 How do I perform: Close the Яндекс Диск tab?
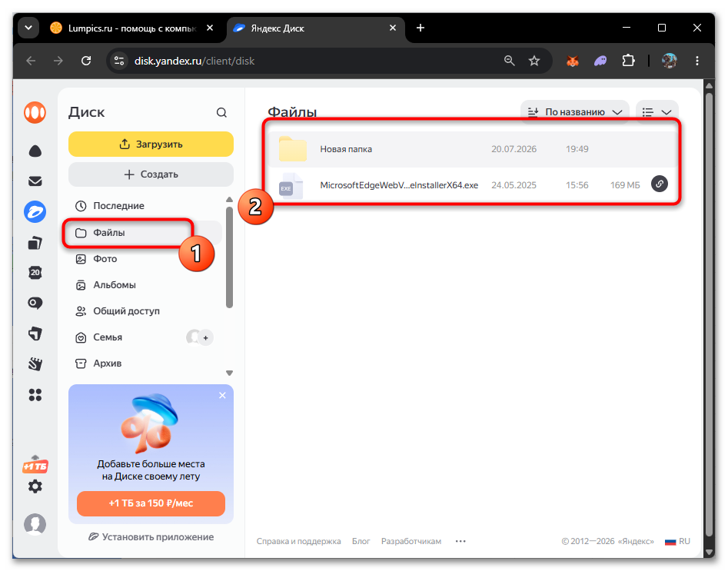tap(393, 28)
